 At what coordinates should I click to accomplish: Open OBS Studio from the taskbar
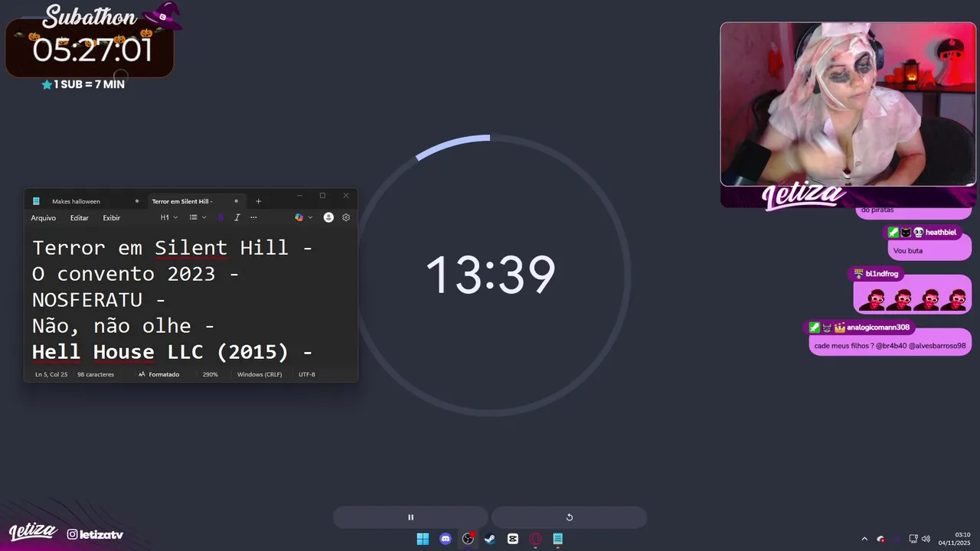coord(468,539)
